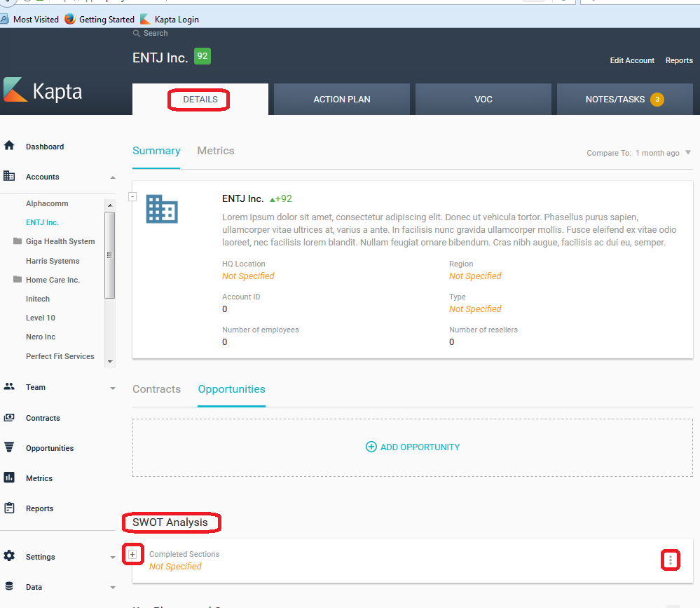Select Initech account
This screenshot has width=700, height=608.
point(38,299)
